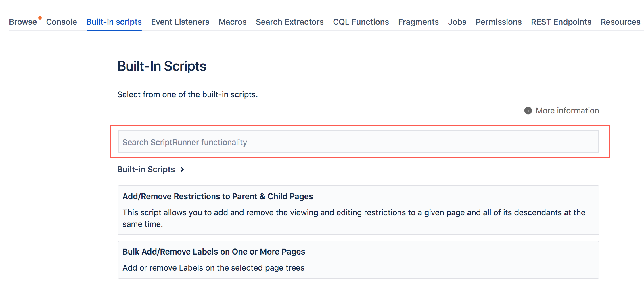This screenshot has height=281, width=644.
Task: Click 'Select from one of the built-in scripts.' text
Action: pyautogui.click(x=187, y=94)
